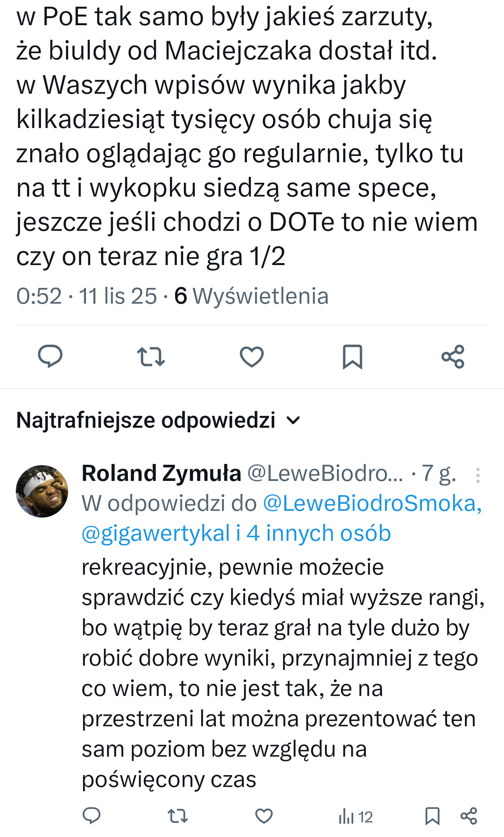Open the @gigawertykal mention link

click(156, 533)
